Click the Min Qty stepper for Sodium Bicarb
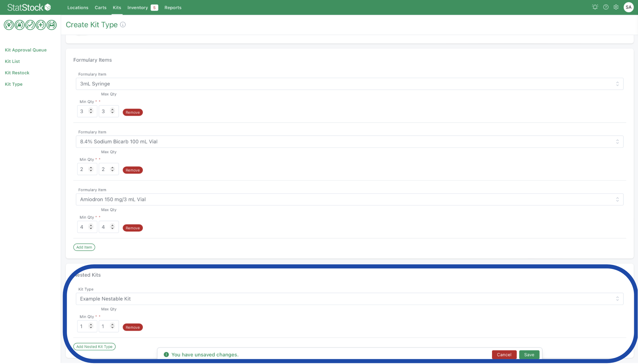Screen dimensions: 638x364 click(x=91, y=169)
